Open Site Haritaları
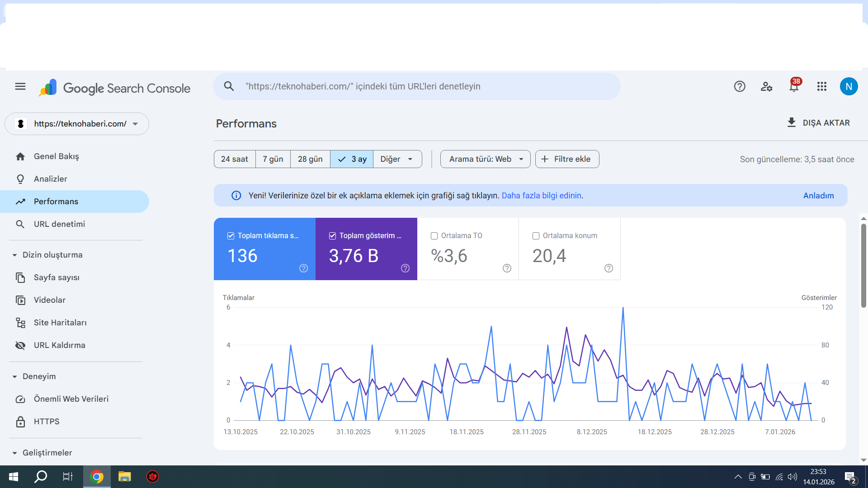The height and width of the screenshot is (488, 868). click(75, 323)
